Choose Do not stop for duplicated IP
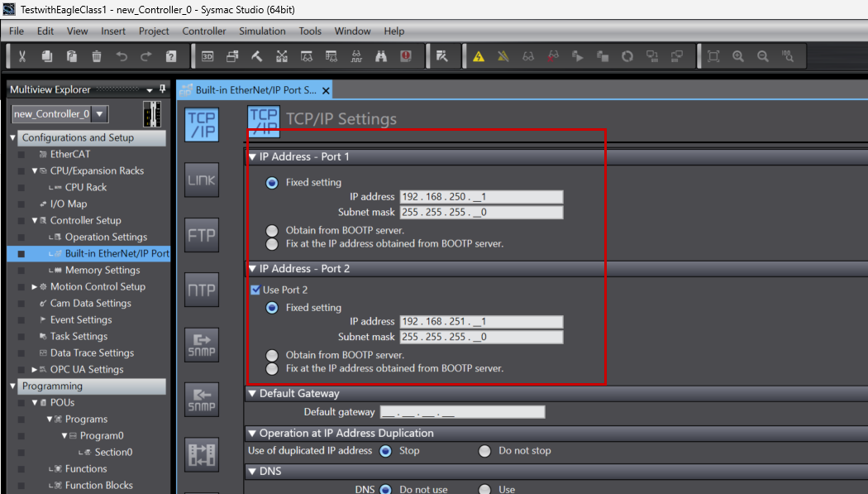868x494 pixels. [x=484, y=451]
